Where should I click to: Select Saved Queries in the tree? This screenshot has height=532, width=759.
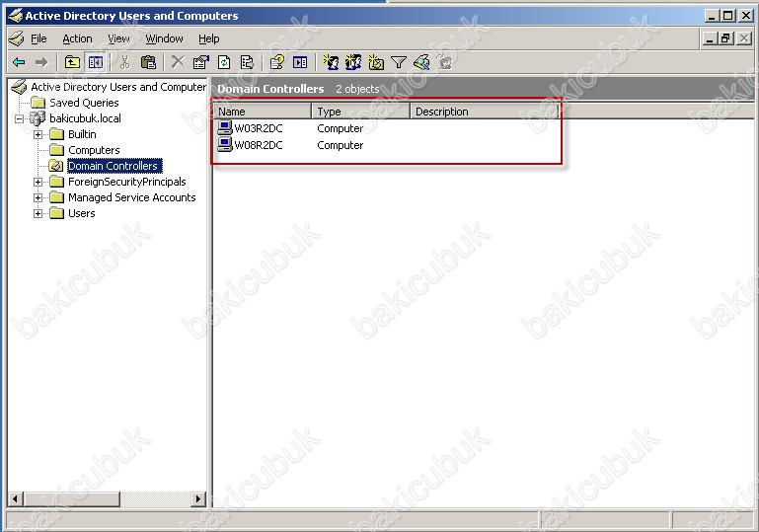[84, 103]
